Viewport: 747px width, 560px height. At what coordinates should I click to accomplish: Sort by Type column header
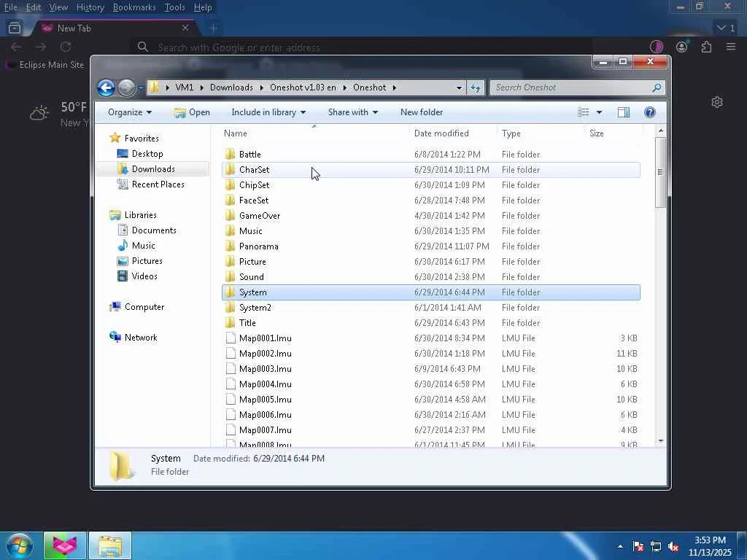pos(511,133)
